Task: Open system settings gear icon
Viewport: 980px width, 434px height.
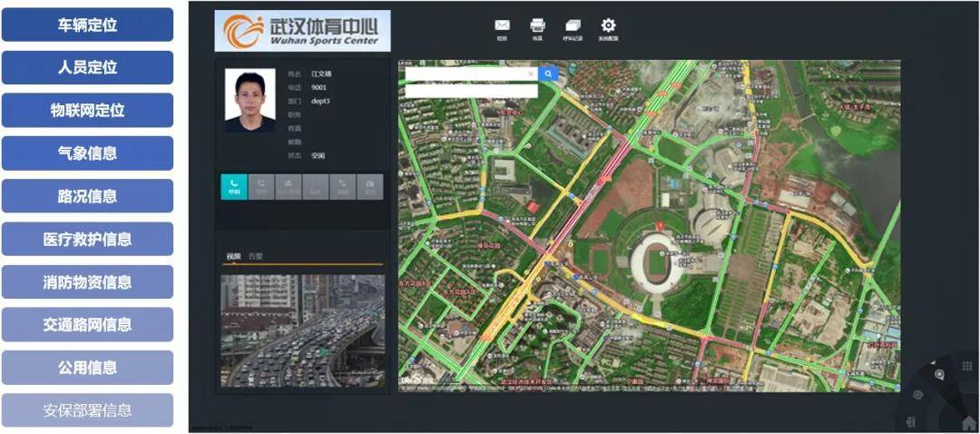Action: (608, 25)
